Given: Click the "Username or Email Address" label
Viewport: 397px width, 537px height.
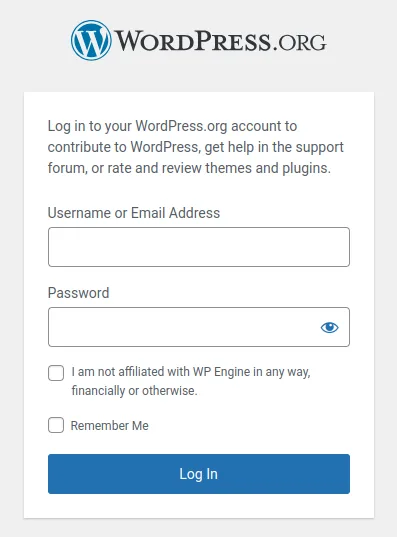Looking at the screenshot, I should (x=134, y=213).
